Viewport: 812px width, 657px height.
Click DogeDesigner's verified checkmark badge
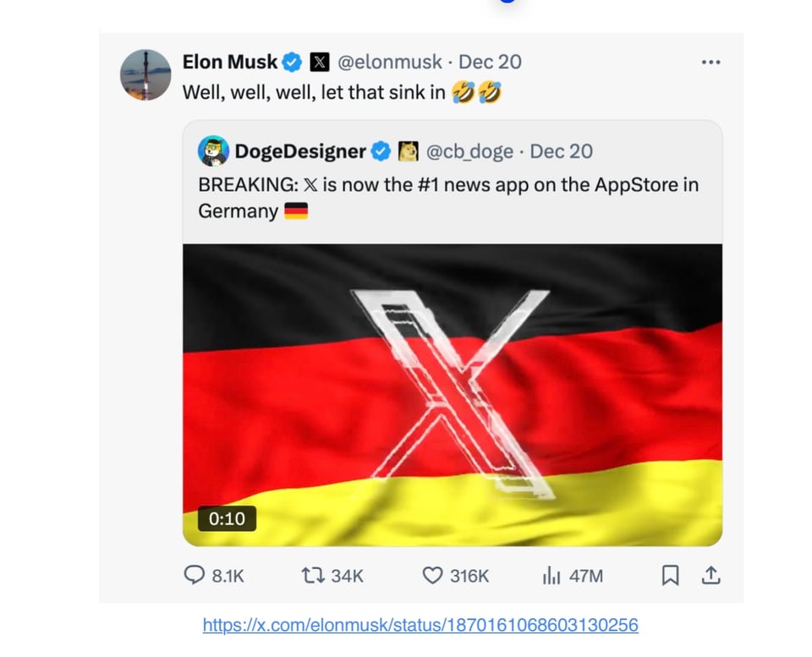(x=381, y=151)
